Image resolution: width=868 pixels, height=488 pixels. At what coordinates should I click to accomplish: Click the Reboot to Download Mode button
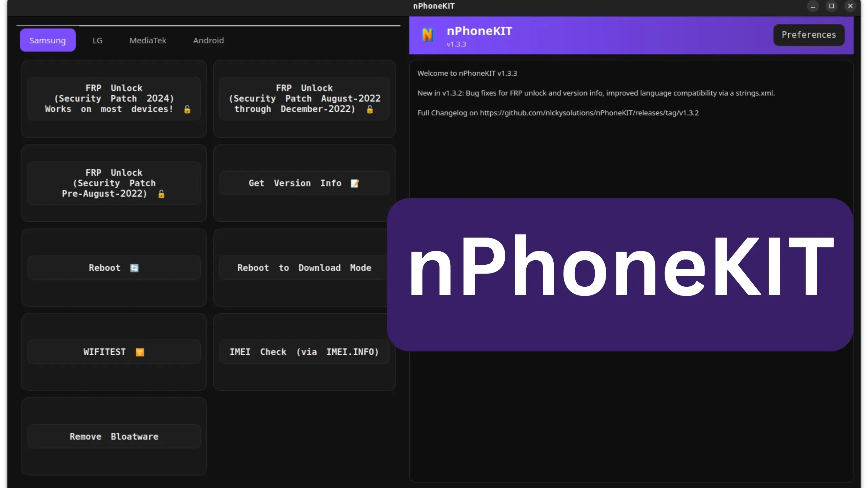coord(303,268)
